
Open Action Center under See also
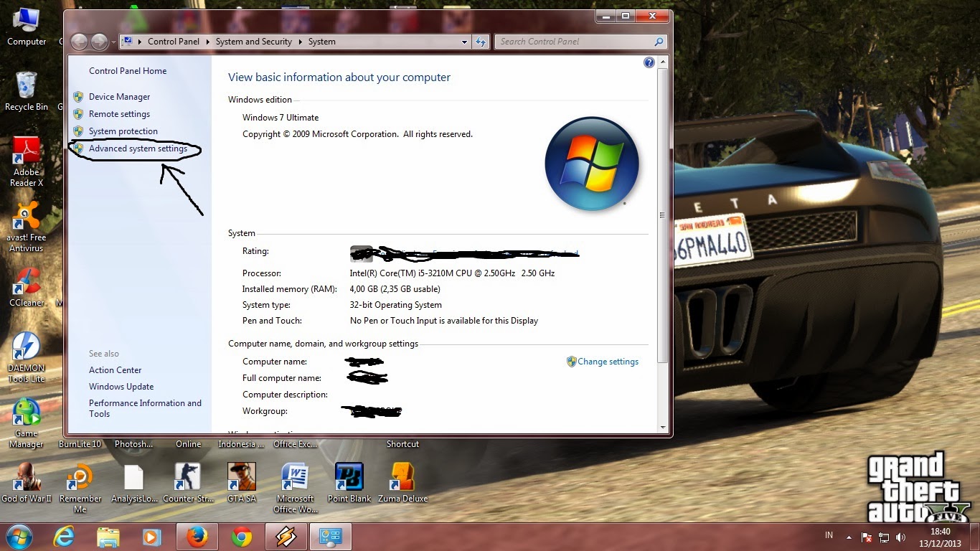click(x=116, y=370)
